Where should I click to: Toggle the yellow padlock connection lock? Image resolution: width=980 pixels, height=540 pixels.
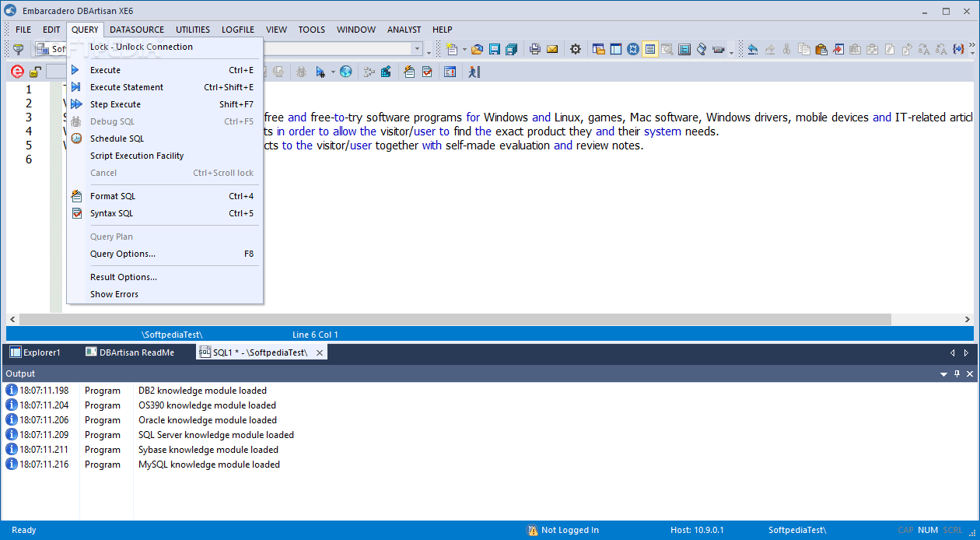(x=35, y=72)
